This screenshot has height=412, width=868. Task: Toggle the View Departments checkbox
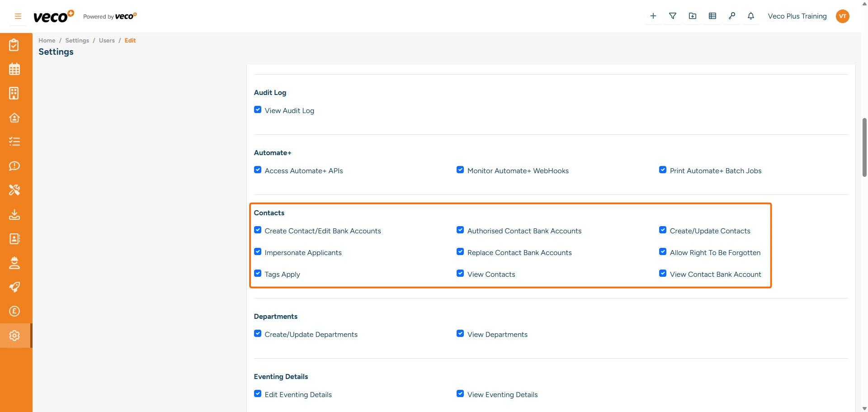[x=460, y=334]
